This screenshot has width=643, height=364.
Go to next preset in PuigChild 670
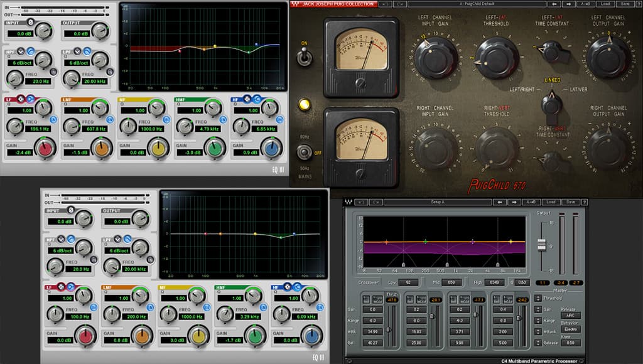[568, 4]
